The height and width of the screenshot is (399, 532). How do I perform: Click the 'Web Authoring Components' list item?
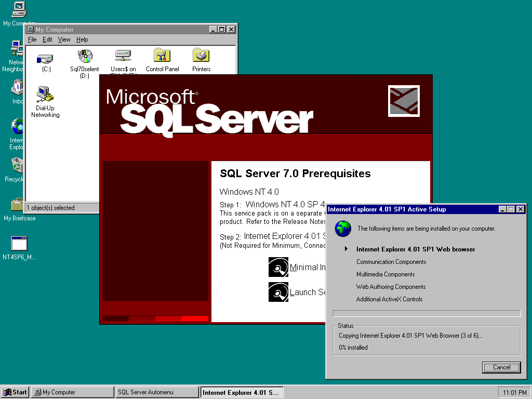391,287
